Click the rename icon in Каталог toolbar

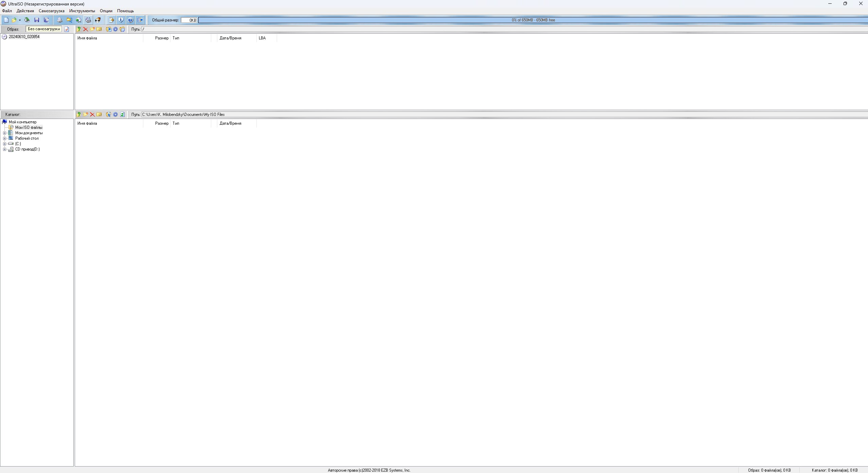click(99, 115)
